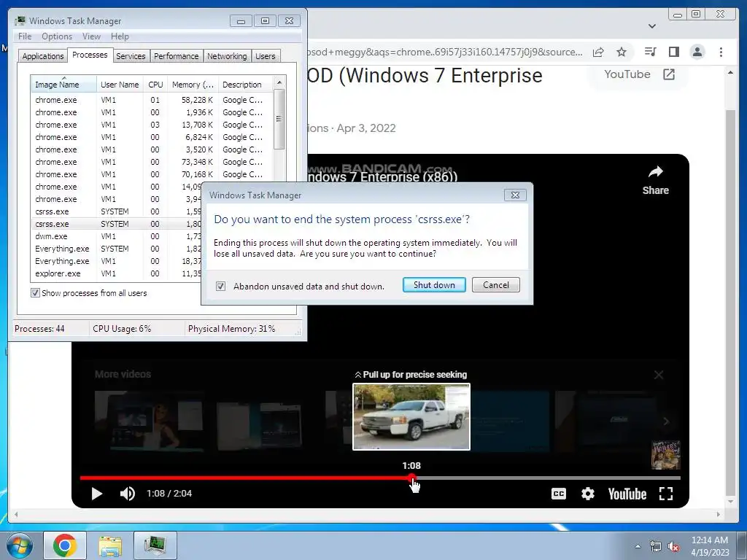Select the explorer.exe process row
The image size is (747, 560).
pyautogui.click(x=117, y=273)
